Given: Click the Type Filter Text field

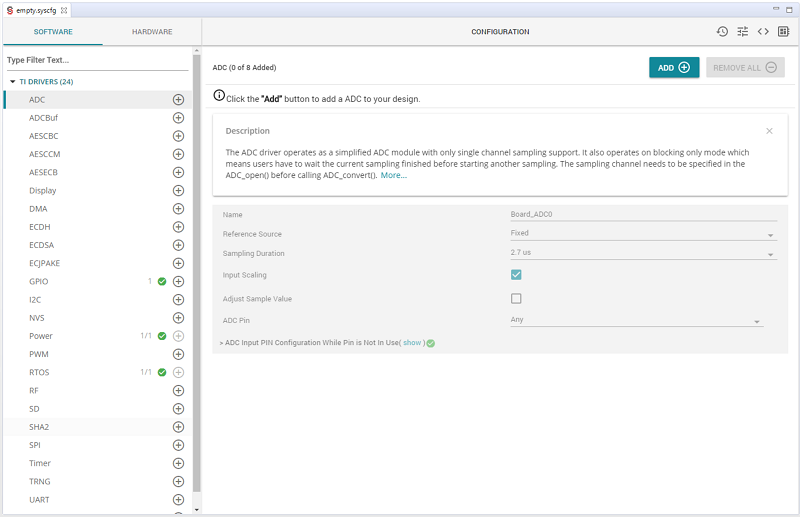Looking at the screenshot, I should point(96,60).
